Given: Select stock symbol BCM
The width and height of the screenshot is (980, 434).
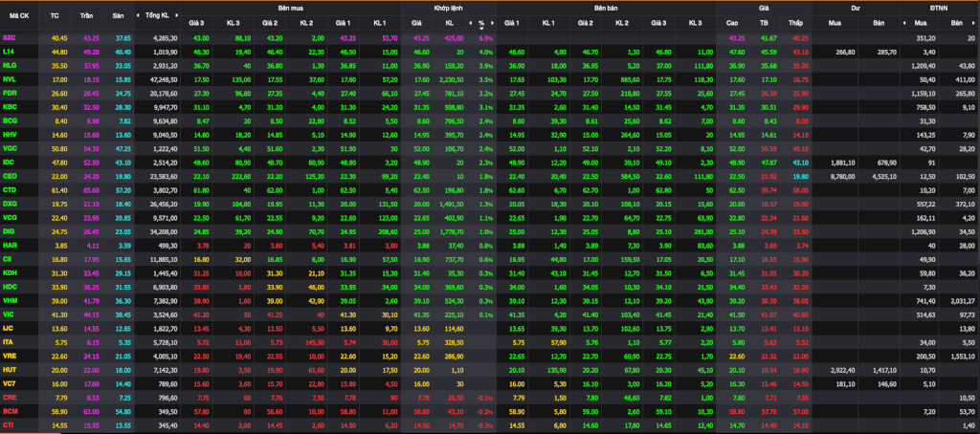Looking at the screenshot, I should (9, 410).
